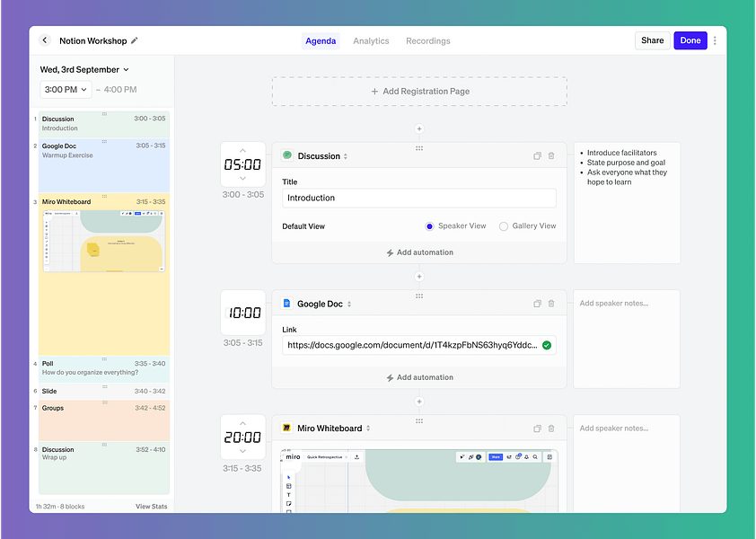The width and height of the screenshot is (756, 539).
Task: Select the Poll block in sidebar
Action: (x=104, y=369)
